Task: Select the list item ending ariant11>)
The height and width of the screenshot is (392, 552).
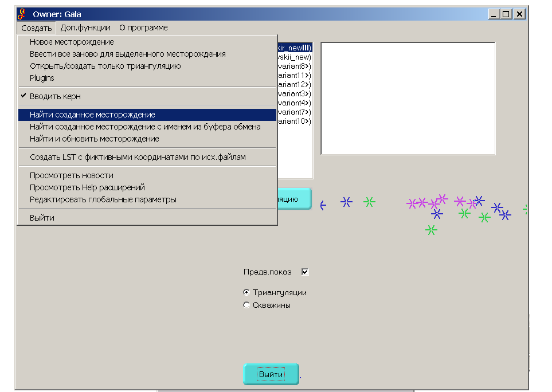Action: pyautogui.click(x=295, y=75)
